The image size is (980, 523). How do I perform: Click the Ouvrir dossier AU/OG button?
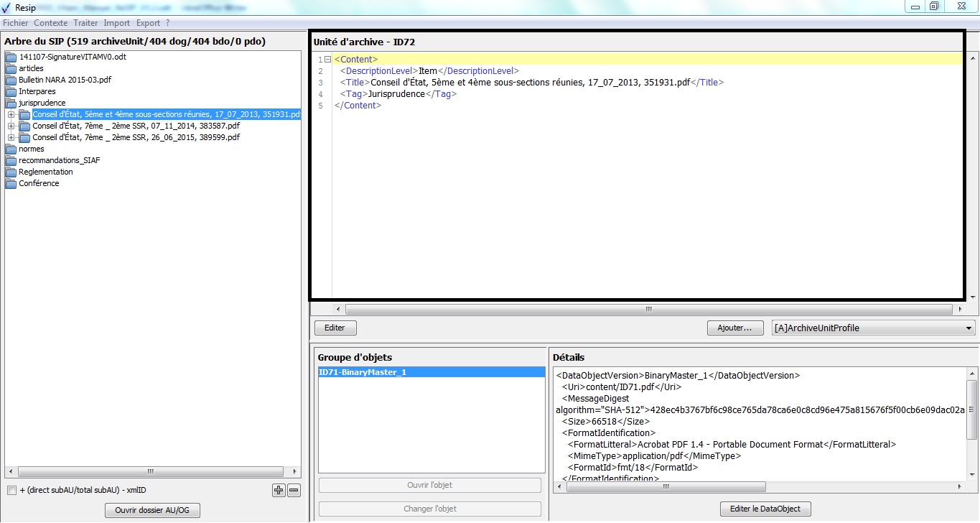[152, 511]
